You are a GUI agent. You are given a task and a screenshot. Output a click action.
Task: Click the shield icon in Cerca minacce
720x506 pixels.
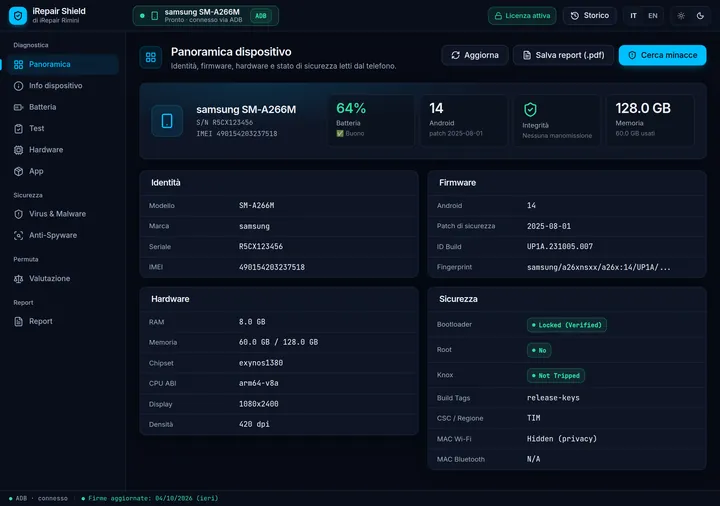click(x=632, y=55)
